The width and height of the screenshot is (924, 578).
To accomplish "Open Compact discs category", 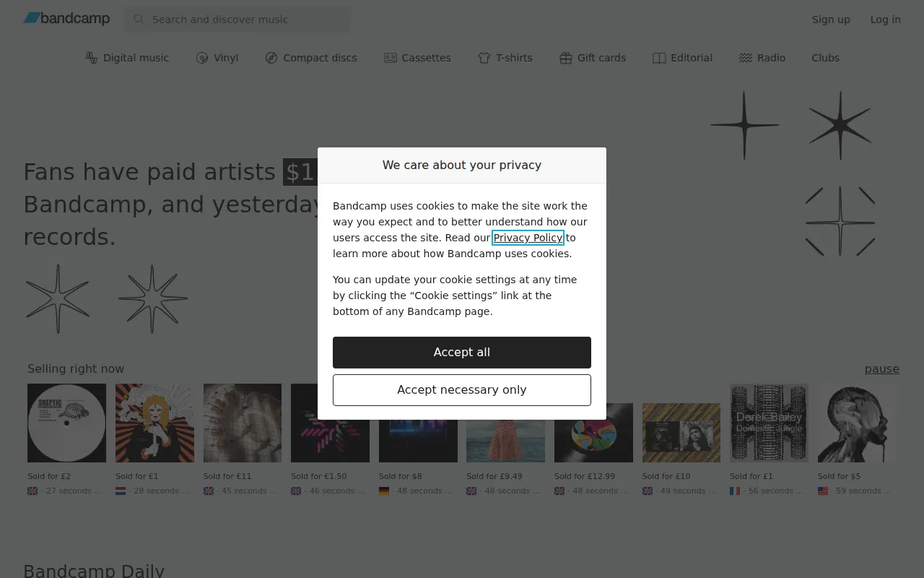I will pos(311,58).
